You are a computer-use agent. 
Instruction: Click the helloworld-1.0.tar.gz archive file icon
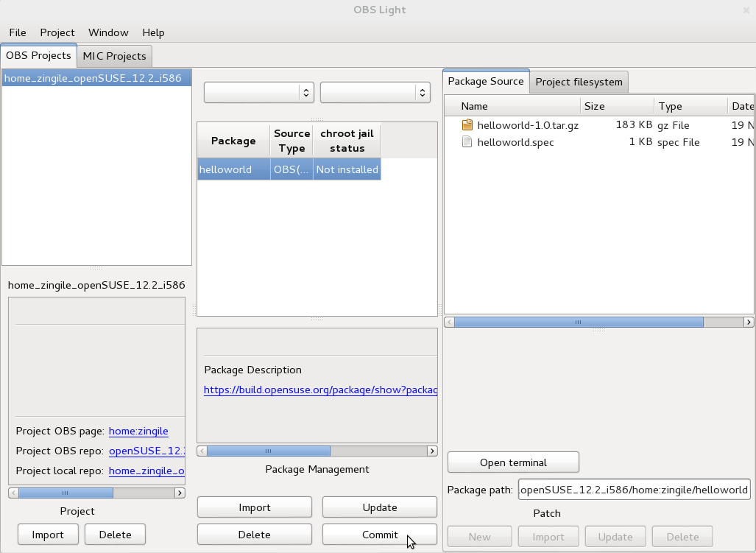coord(467,125)
